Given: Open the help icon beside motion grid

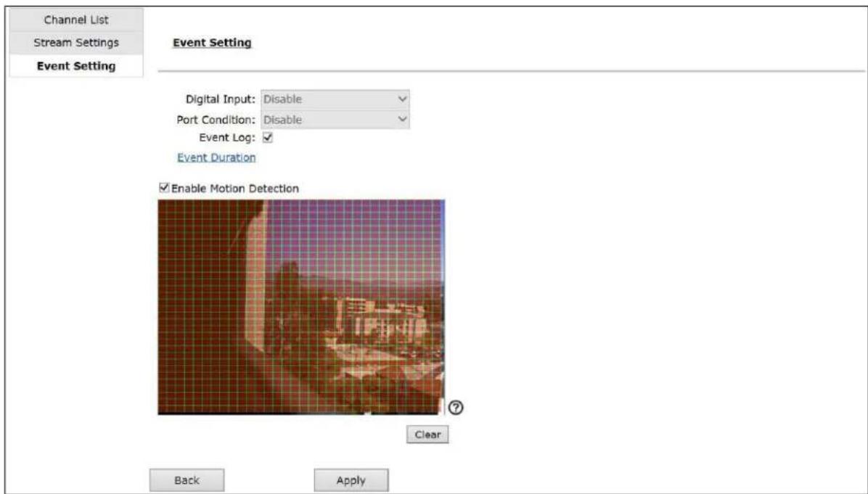Looking at the screenshot, I should (456, 408).
